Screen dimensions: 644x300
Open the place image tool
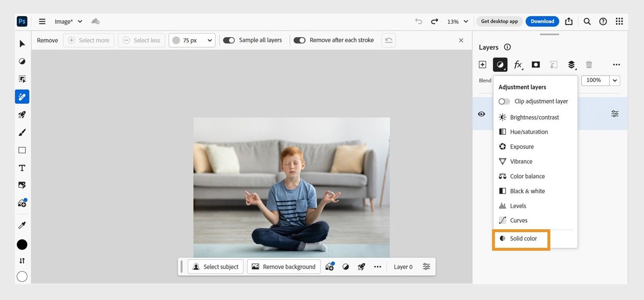(22, 185)
